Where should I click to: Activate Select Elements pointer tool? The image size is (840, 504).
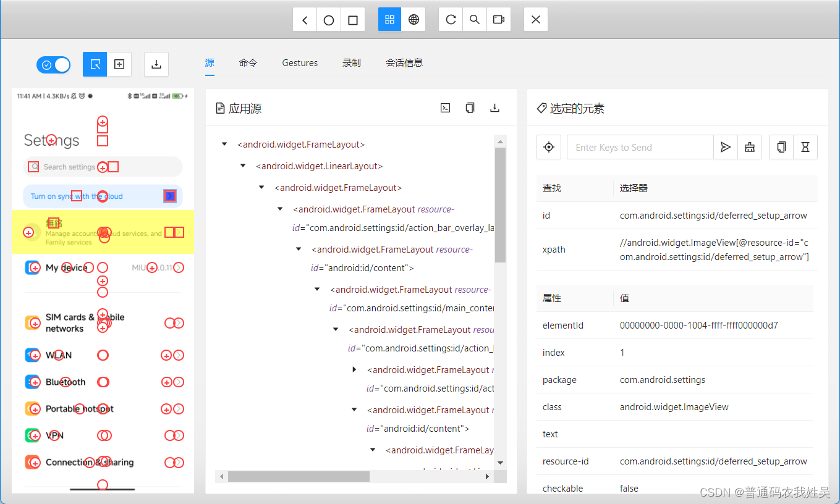(x=95, y=64)
